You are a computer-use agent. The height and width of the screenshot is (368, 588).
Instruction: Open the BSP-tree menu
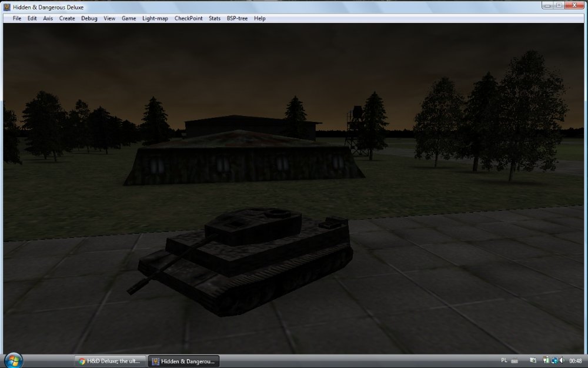[238, 18]
